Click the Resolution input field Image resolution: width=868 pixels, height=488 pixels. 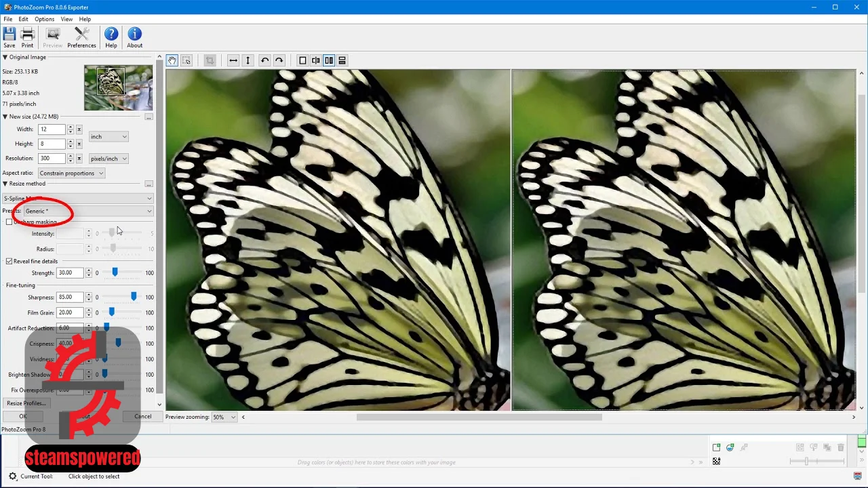[52, 159]
